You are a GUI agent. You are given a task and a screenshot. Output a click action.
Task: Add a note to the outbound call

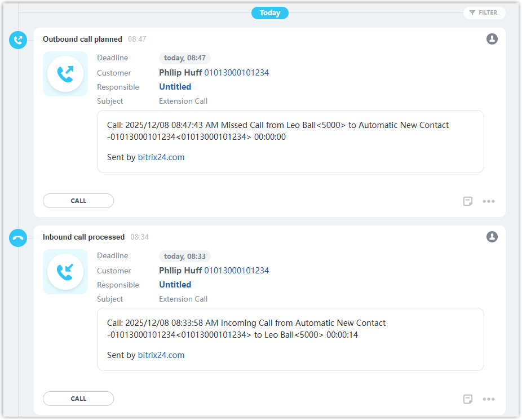pyautogui.click(x=468, y=201)
